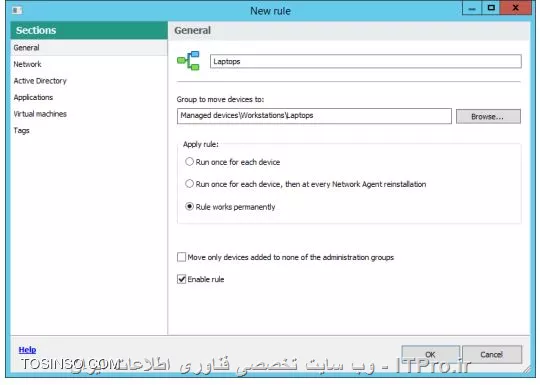Viewport: 540px width, 385px height.
Task: Maximize the New rule window
Action: (491, 8)
